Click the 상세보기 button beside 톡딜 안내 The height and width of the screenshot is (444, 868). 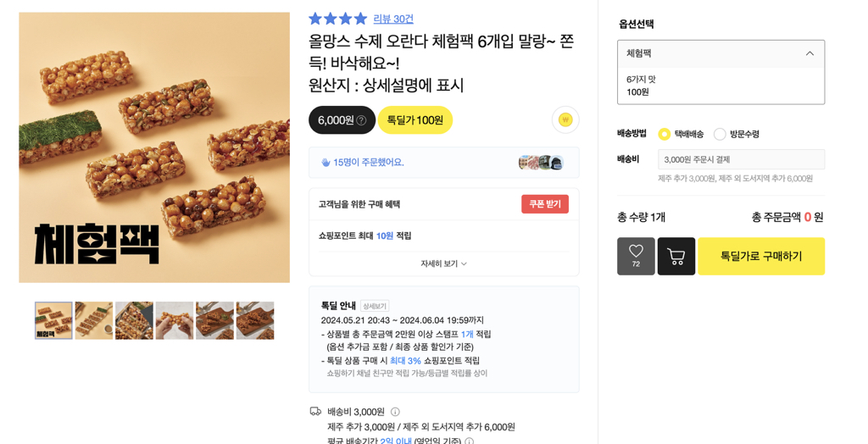click(x=375, y=306)
